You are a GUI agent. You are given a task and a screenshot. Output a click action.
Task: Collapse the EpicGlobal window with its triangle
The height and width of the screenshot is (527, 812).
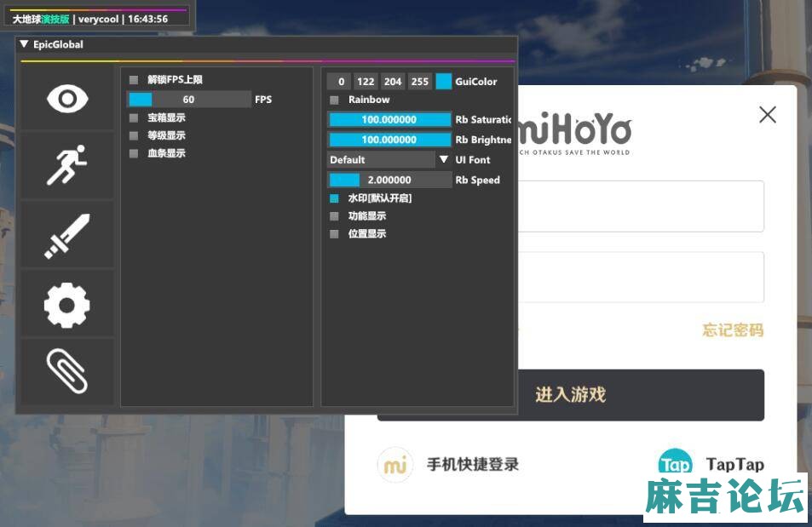tap(25, 44)
